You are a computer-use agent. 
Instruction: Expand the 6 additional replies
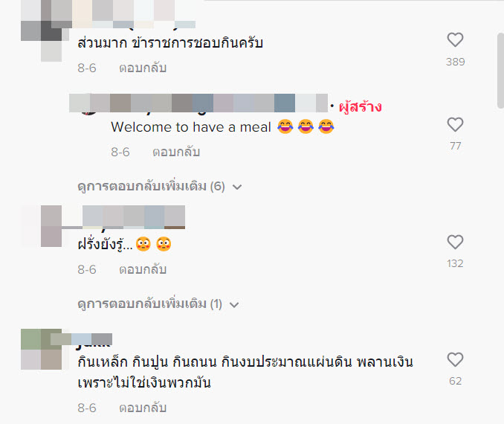coord(159,187)
